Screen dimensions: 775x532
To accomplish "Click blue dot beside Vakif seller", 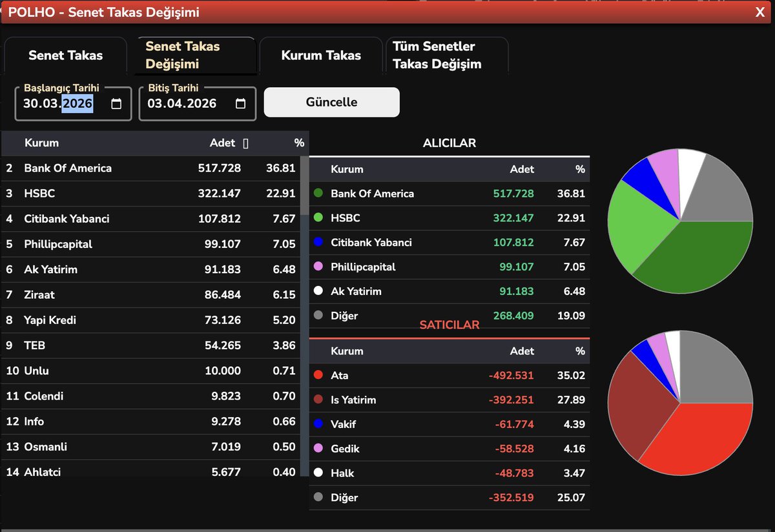I will tap(318, 424).
